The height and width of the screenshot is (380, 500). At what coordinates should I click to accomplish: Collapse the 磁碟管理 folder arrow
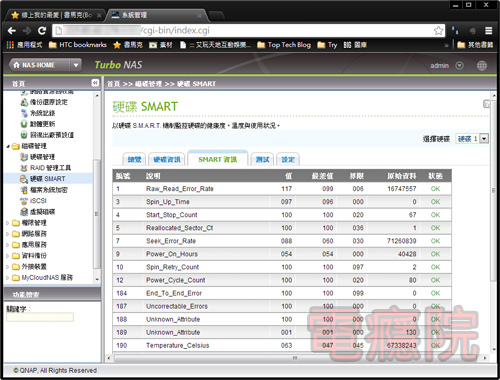[x=8, y=146]
